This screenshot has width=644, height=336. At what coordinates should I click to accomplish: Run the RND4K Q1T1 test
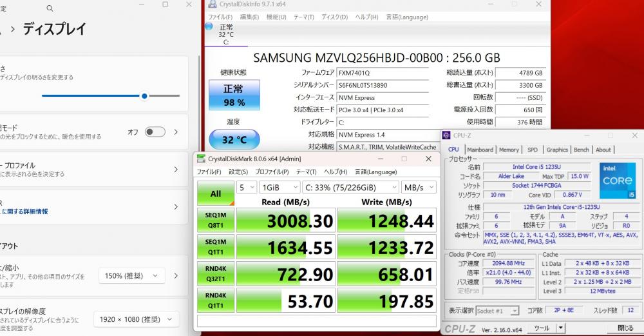(x=216, y=301)
